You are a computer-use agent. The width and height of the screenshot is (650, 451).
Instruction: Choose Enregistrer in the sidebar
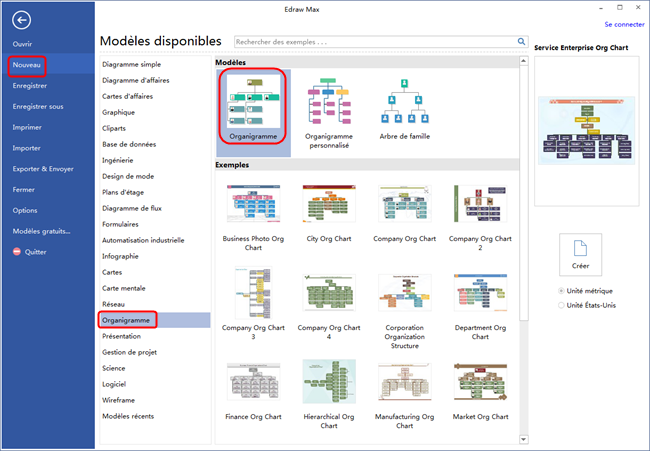click(x=29, y=86)
